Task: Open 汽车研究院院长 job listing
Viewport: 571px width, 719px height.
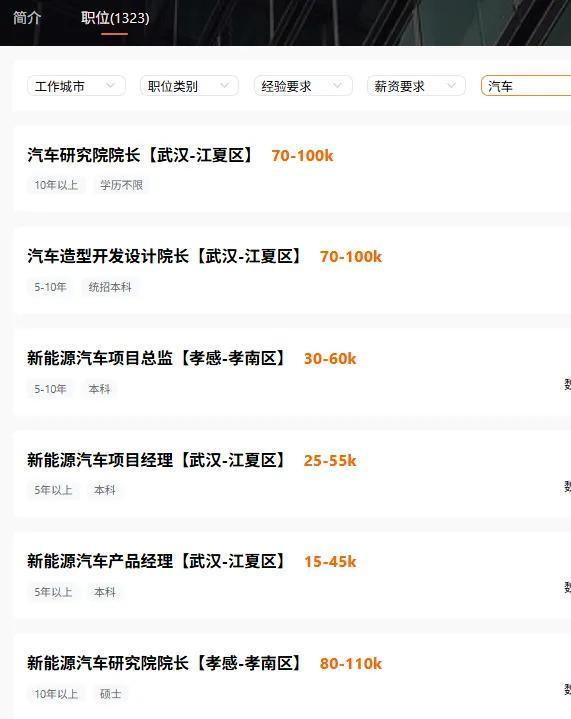Action: click(140, 155)
